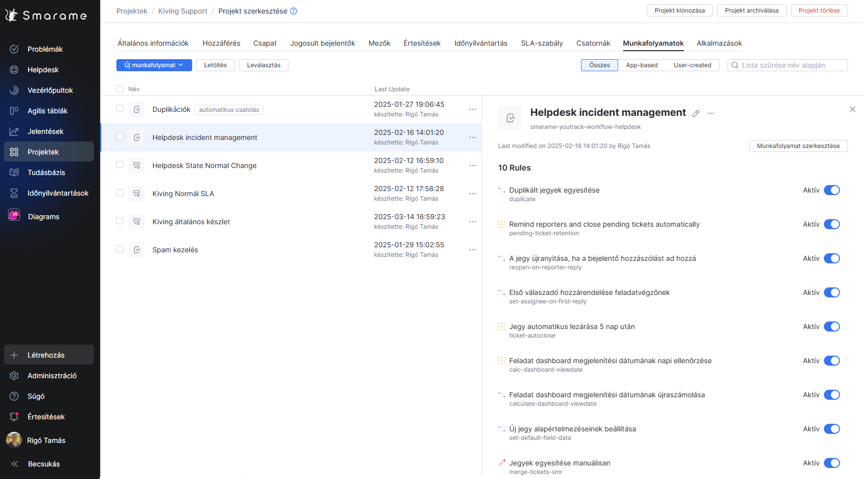The image size is (868, 479).
Task: Click the Munkafolyamat szerkesztése button
Action: click(x=798, y=146)
